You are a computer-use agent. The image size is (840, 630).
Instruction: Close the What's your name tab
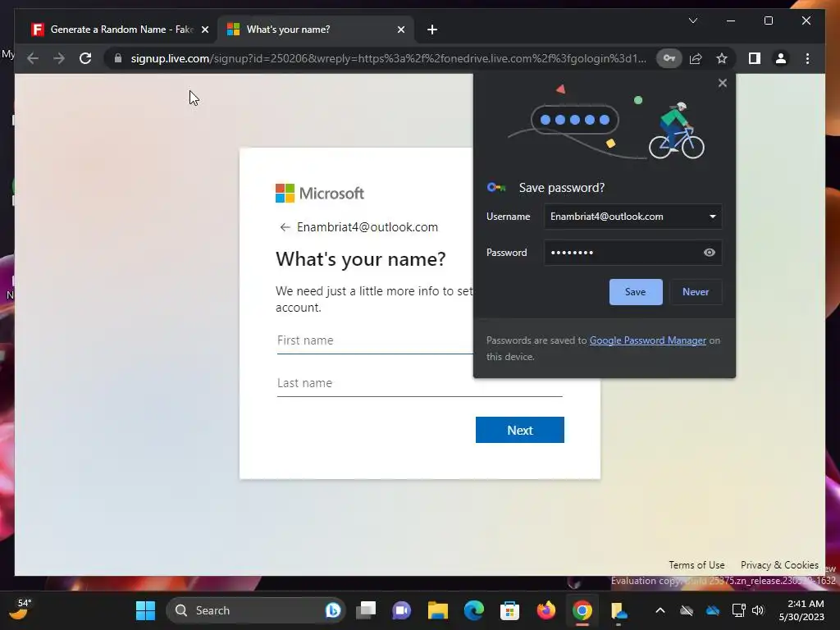click(400, 30)
